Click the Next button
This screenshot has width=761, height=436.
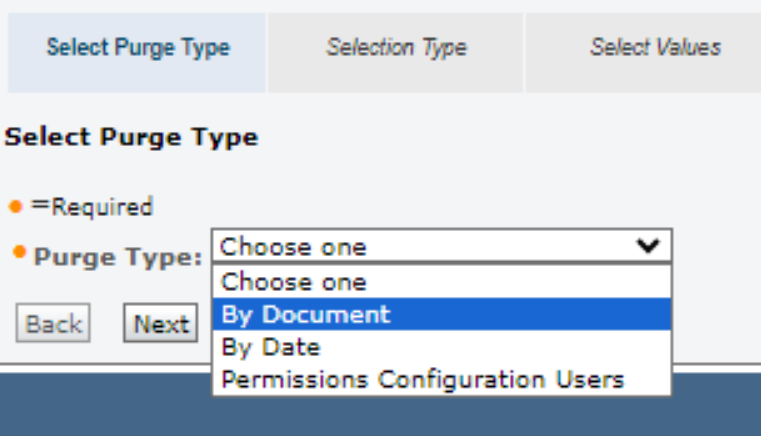[x=161, y=325]
